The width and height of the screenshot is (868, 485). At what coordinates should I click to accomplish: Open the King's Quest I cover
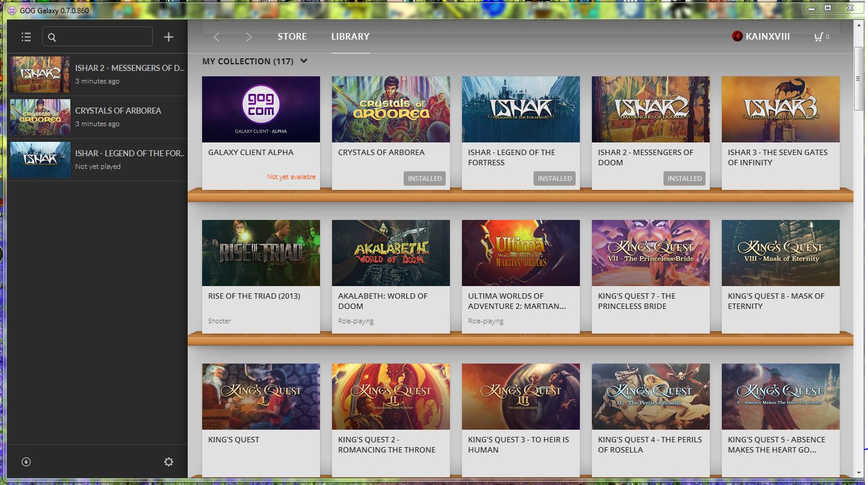[261, 397]
